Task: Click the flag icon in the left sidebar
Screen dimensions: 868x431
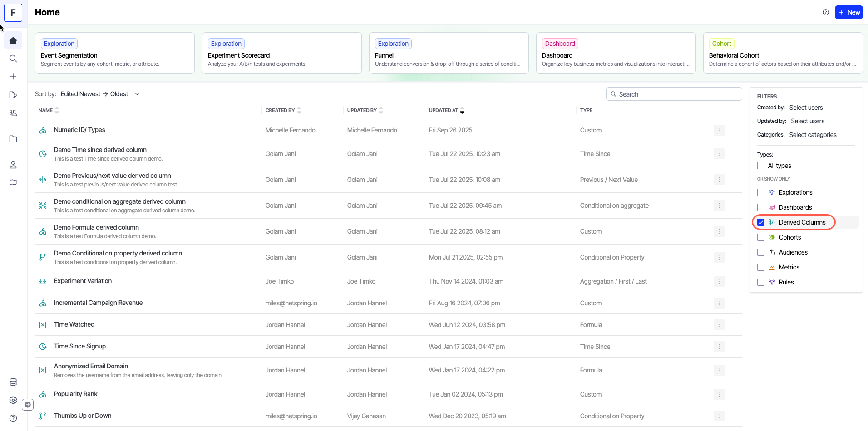Action: click(x=13, y=183)
